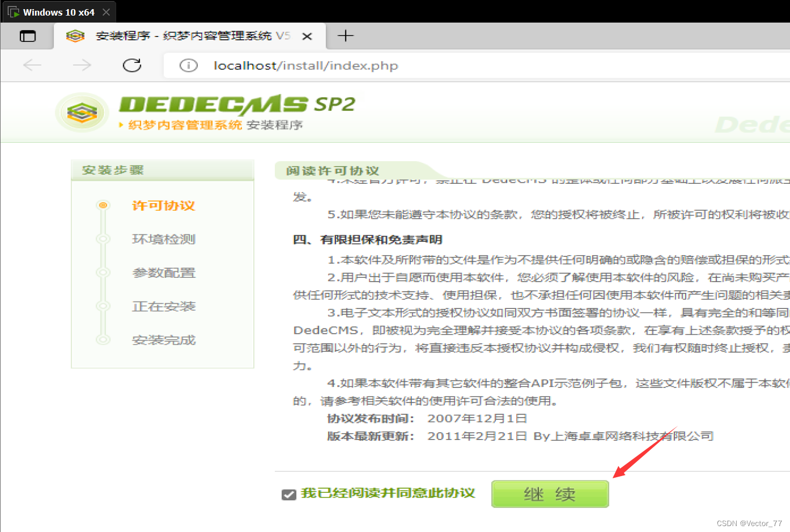This screenshot has height=532, width=790.
Task: Click the VM icon on Windows 10 tab
Action: click(13, 12)
